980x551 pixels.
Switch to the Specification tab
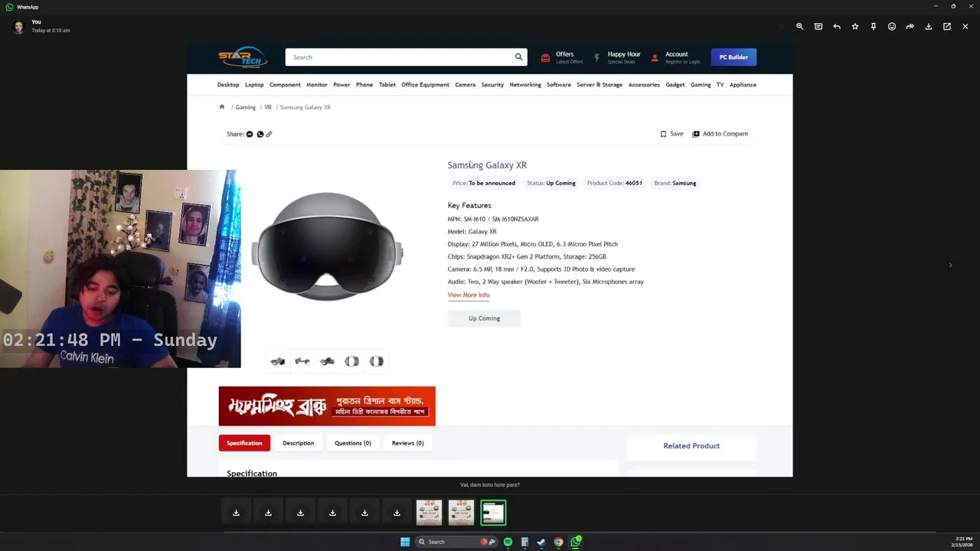click(x=244, y=443)
